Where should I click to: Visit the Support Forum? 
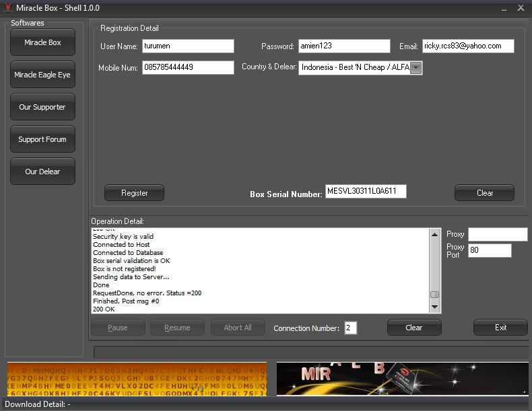point(42,139)
